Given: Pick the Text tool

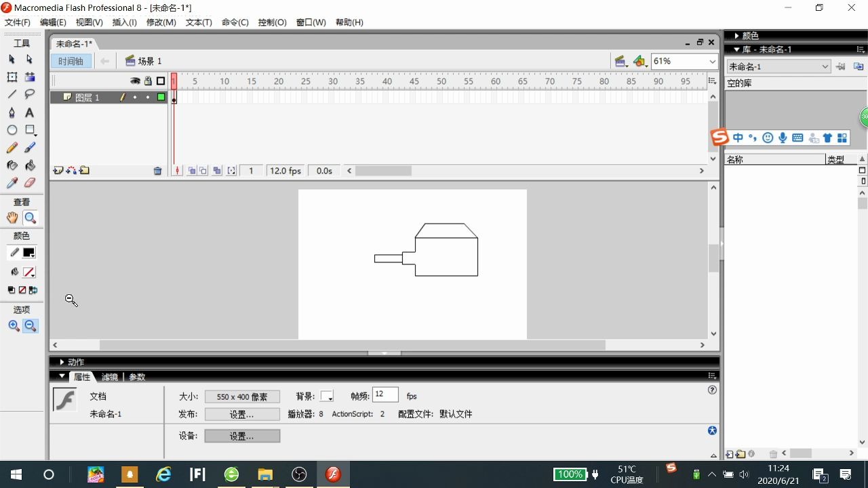Looking at the screenshot, I should pyautogui.click(x=30, y=112).
